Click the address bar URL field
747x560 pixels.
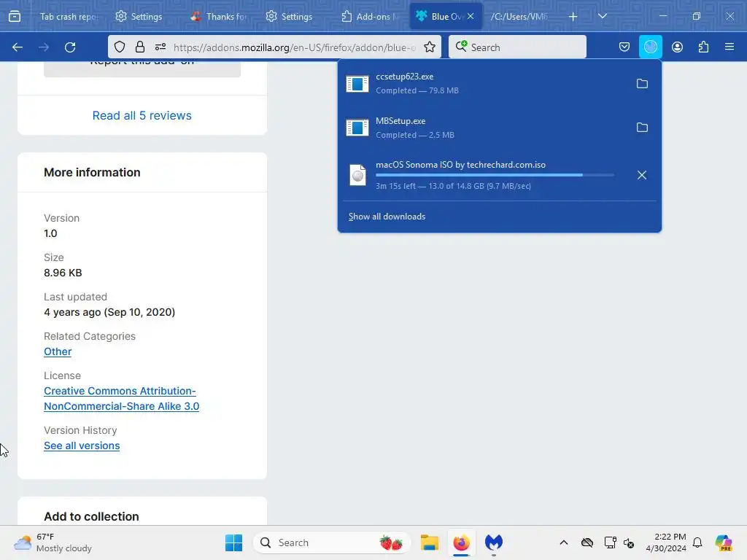[x=295, y=47]
